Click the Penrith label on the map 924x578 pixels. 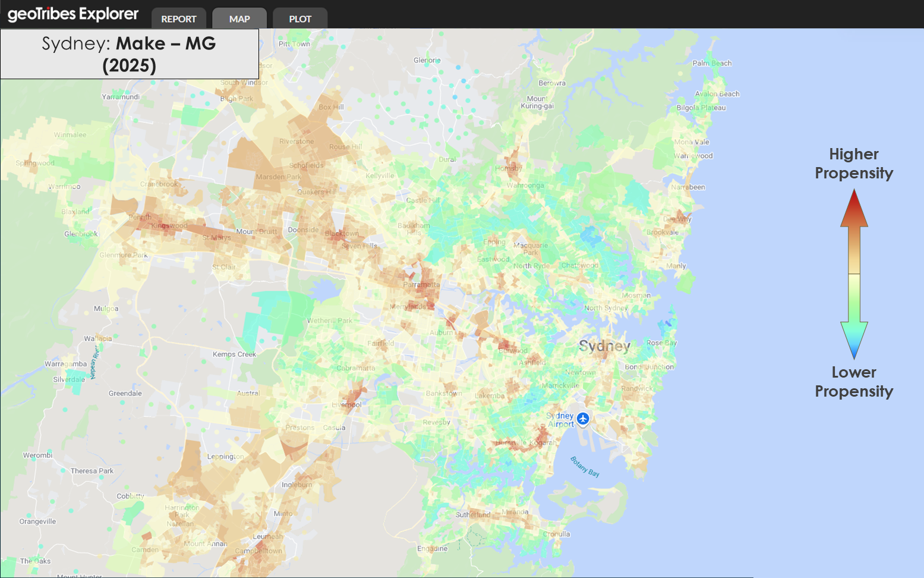[140, 217]
